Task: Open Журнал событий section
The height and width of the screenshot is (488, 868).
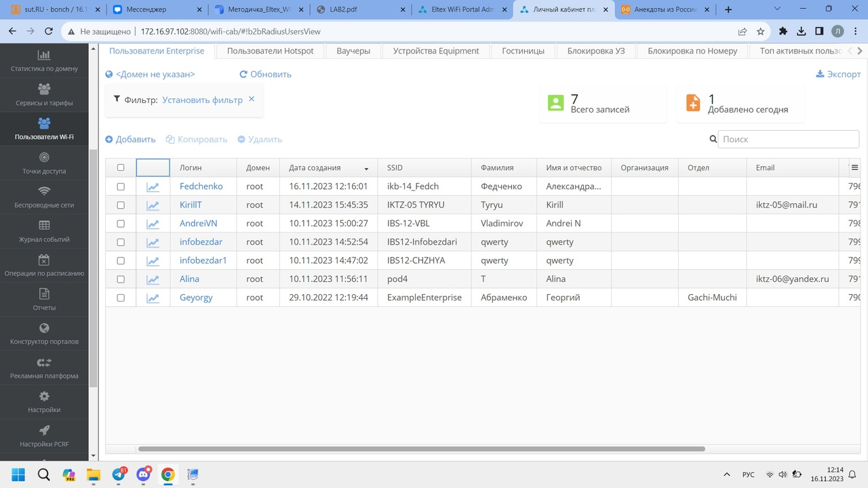Action: [44, 231]
